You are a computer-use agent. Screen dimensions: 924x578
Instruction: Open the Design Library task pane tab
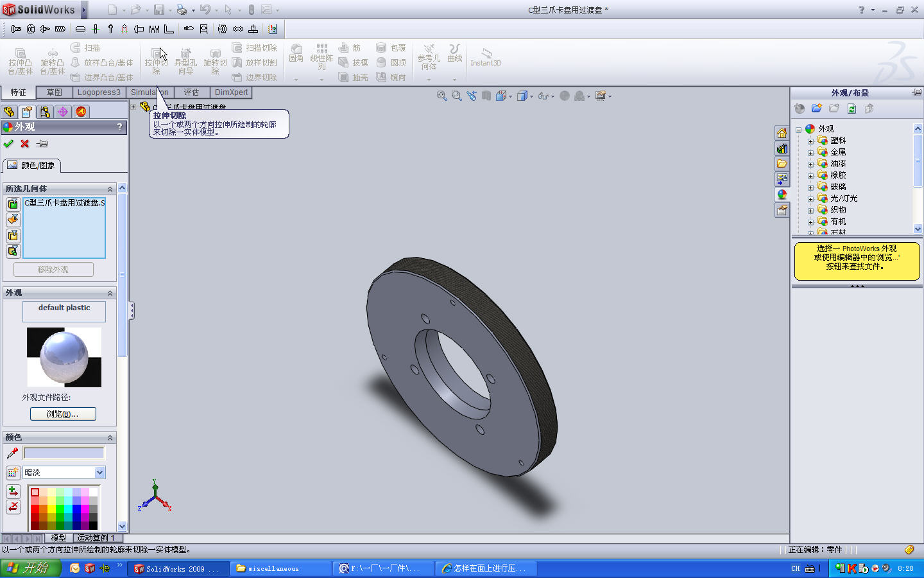[x=782, y=148]
